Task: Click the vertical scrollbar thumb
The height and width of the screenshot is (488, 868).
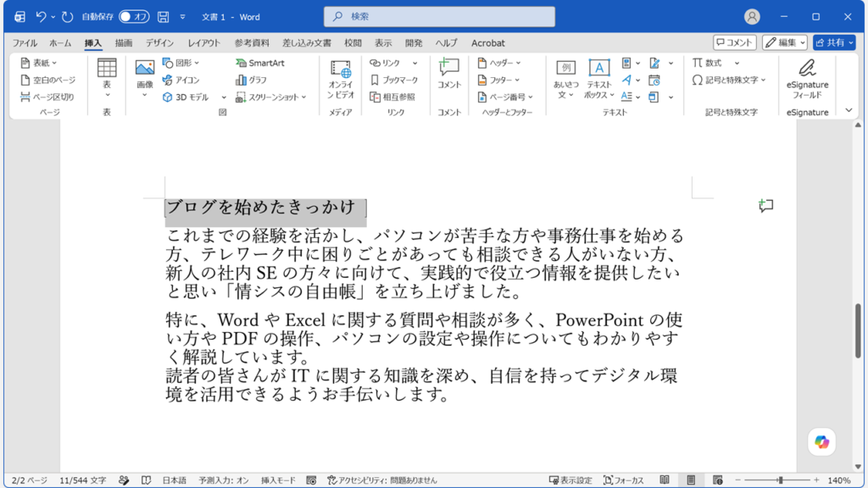Action: pyautogui.click(x=858, y=330)
